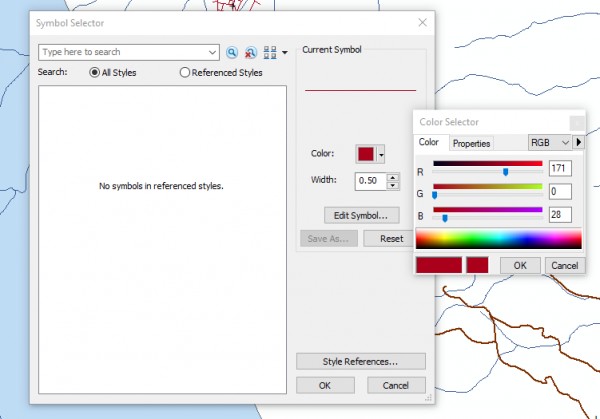Image resolution: width=600 pixels, height=419 pixels.
Task: Select the All Styles radio button
Action: coord(94,72)
